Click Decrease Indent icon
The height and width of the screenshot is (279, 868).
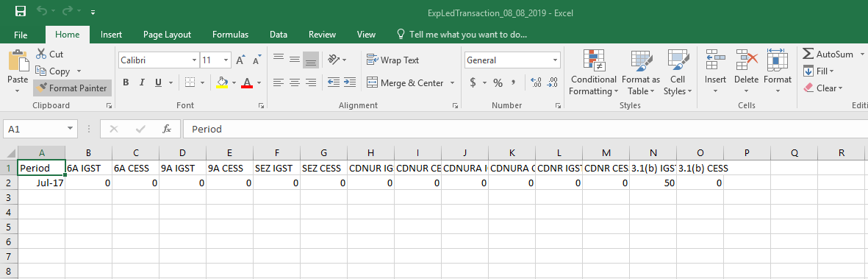334,82
